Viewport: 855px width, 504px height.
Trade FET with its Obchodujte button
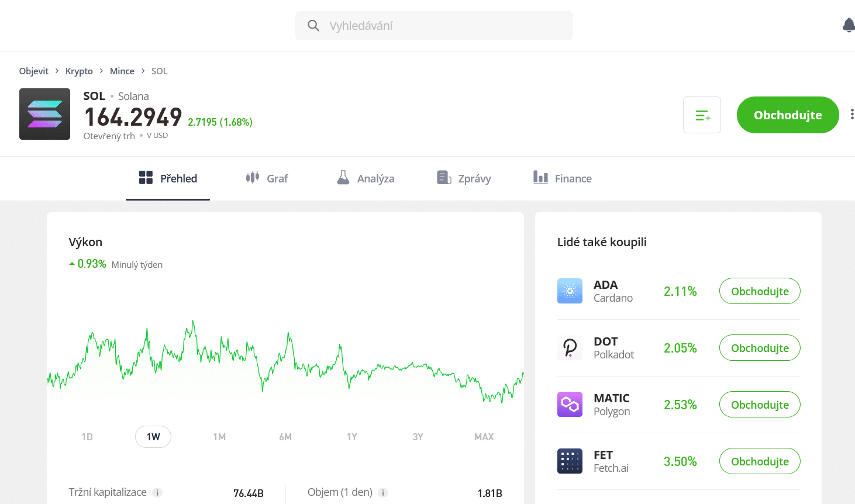760,461
